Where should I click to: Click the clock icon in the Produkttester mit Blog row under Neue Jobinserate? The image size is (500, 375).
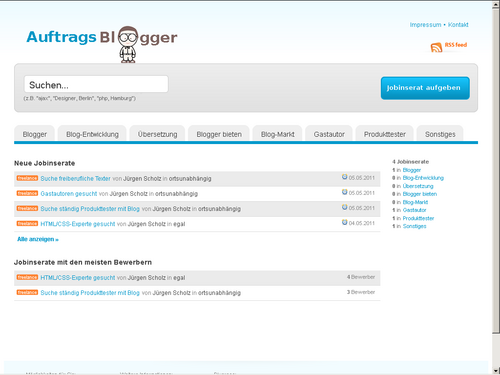pos(344,207)
